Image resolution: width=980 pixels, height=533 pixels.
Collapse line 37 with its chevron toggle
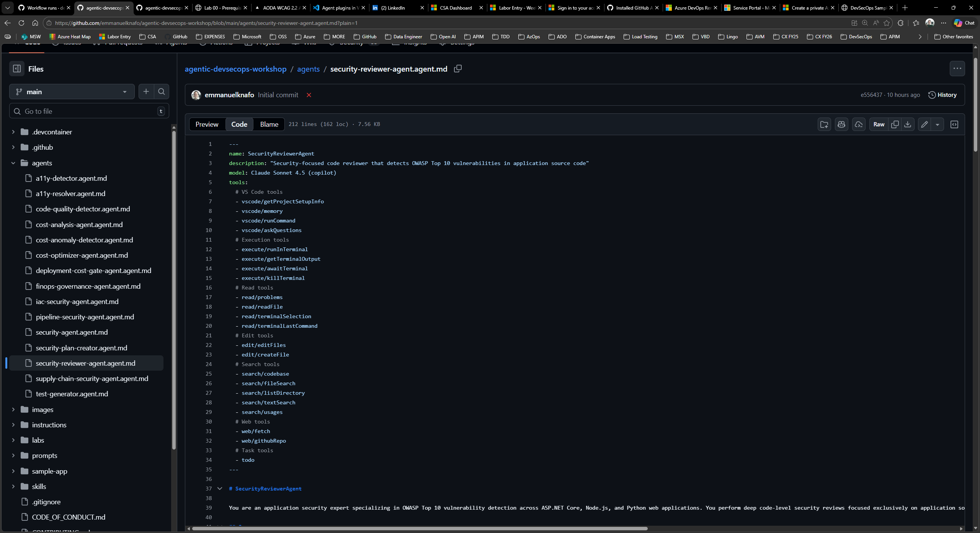point(220,489)
